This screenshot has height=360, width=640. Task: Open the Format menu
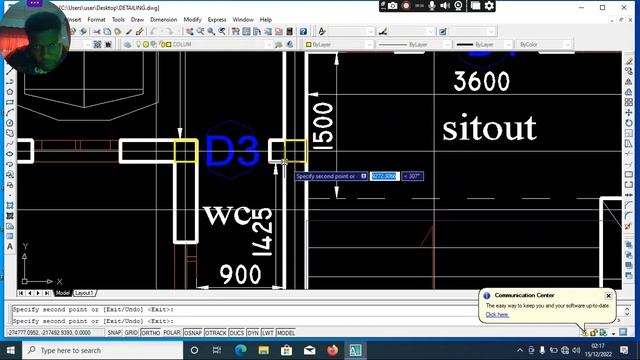pyautogui.click(x=96, y=20)
